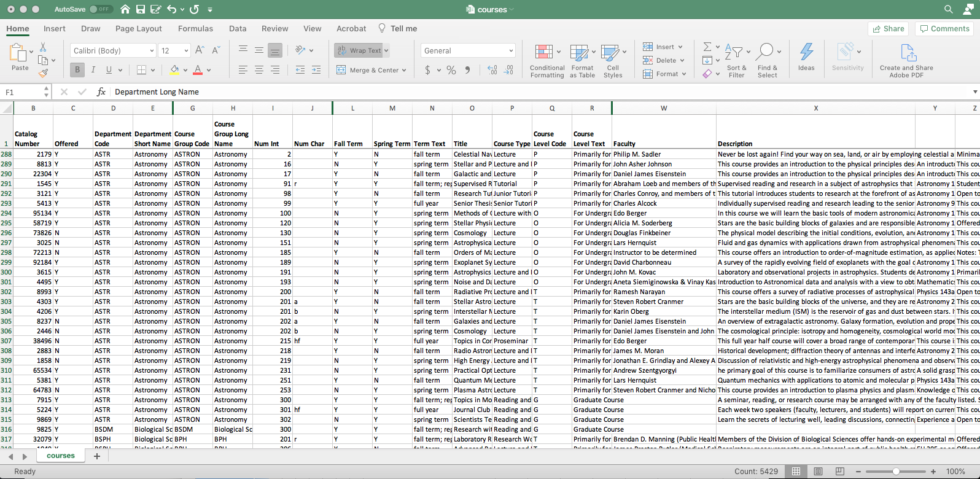Select column W header
Image resolution: width=980 pixels, height=479 pixels.
(x=664, y=108)
